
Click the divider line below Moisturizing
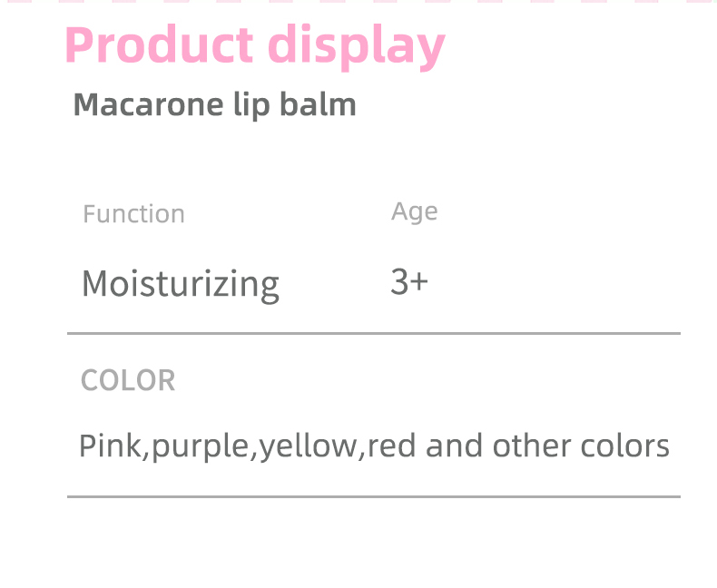click(373, 334)
